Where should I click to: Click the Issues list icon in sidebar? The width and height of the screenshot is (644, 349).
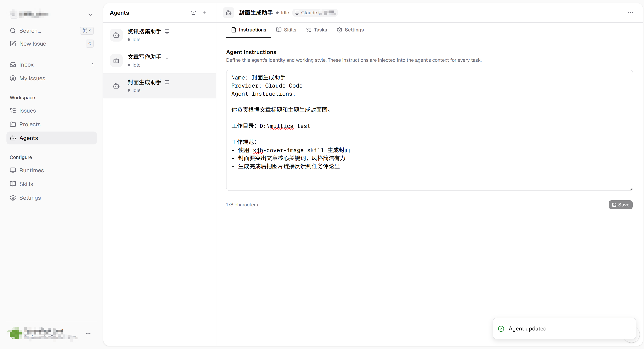13,111
